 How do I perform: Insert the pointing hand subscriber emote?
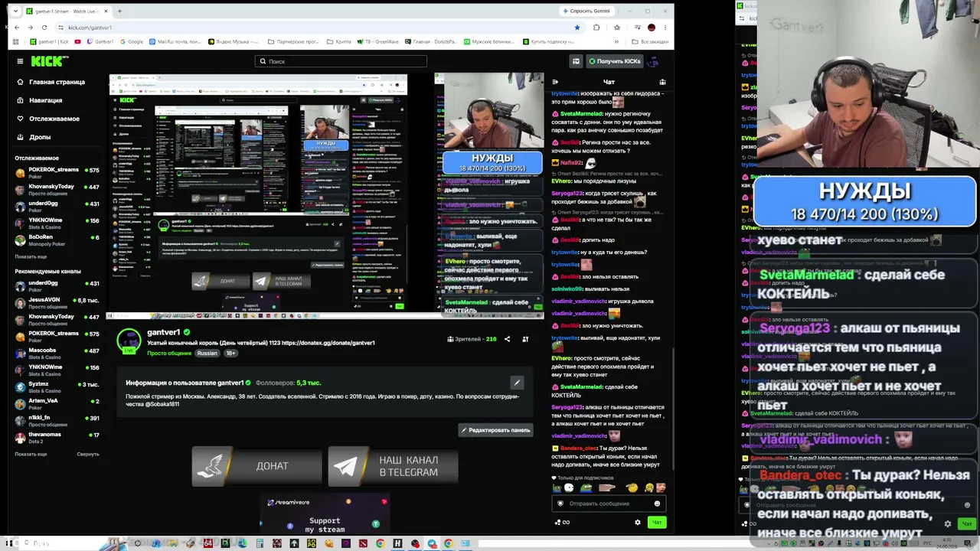(607, 487)
